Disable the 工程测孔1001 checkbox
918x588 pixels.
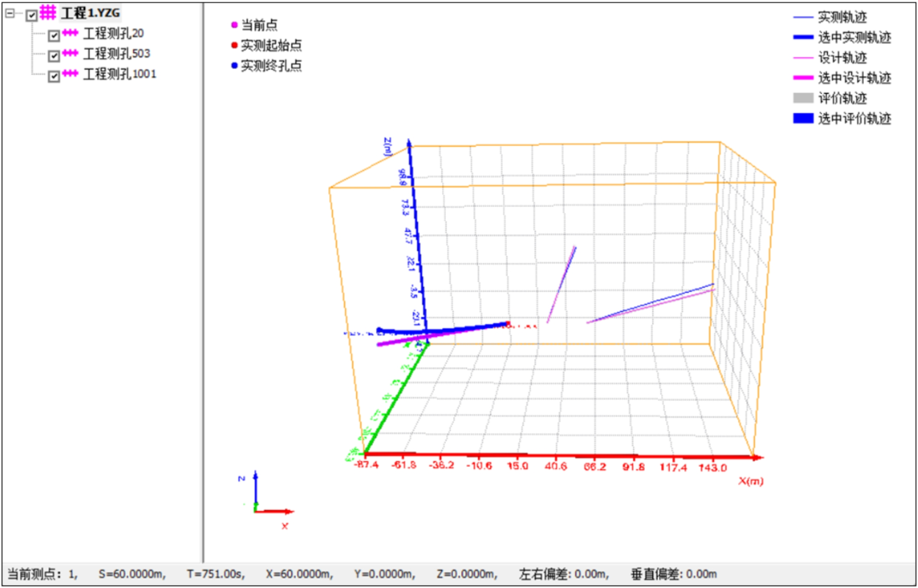click(54, 76)
